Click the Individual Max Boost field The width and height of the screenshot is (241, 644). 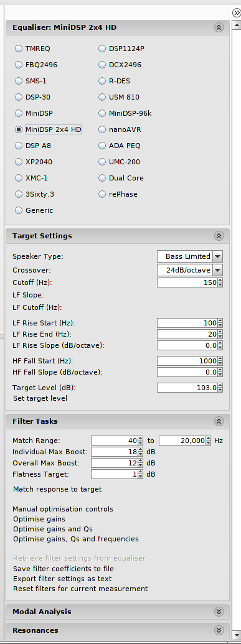[115, 452]
